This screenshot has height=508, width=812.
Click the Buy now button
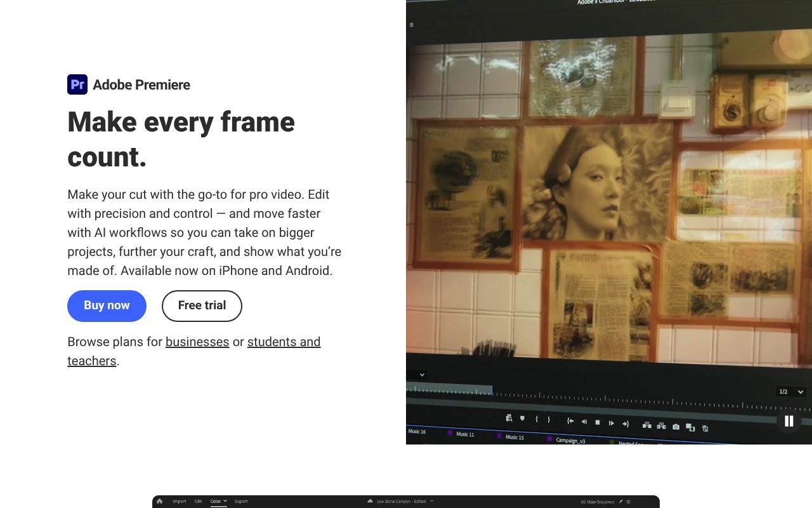[x=107, y=306]
